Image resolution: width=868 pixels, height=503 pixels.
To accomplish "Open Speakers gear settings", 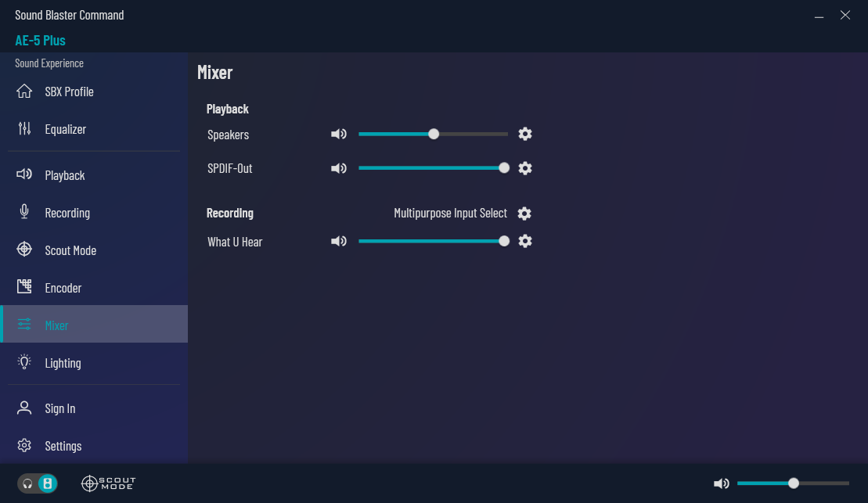I will point(524,134).
